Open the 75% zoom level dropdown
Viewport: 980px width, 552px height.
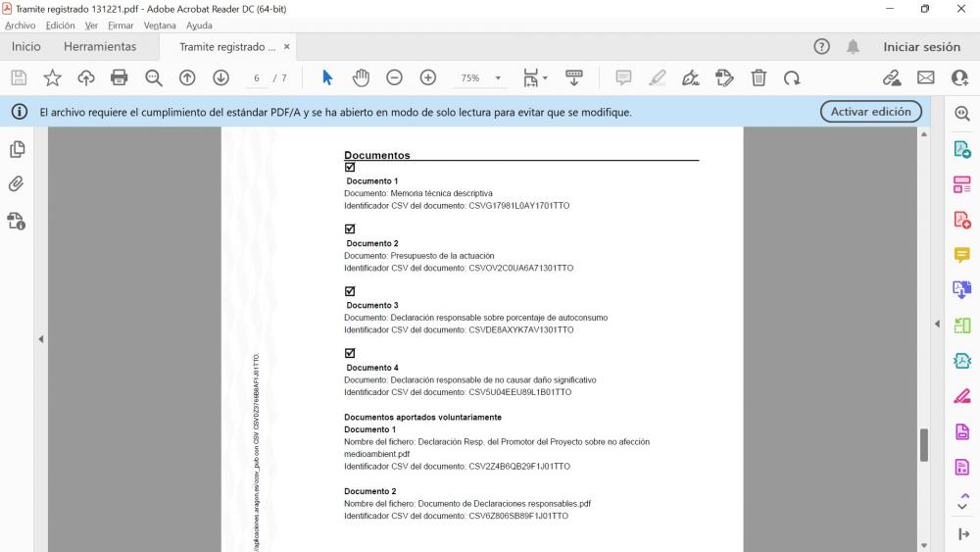(498, 78)
